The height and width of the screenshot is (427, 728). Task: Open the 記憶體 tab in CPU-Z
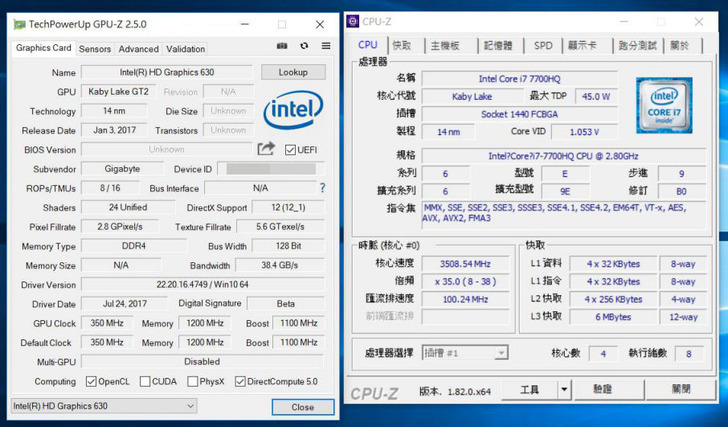coord(498,45)
